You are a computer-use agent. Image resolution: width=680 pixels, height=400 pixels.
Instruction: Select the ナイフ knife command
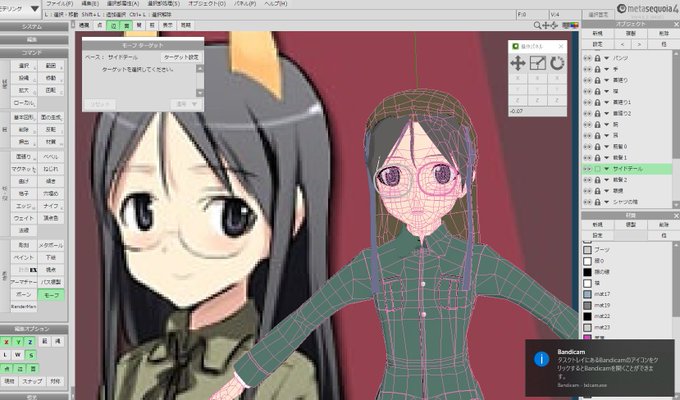tap(51, 206)
